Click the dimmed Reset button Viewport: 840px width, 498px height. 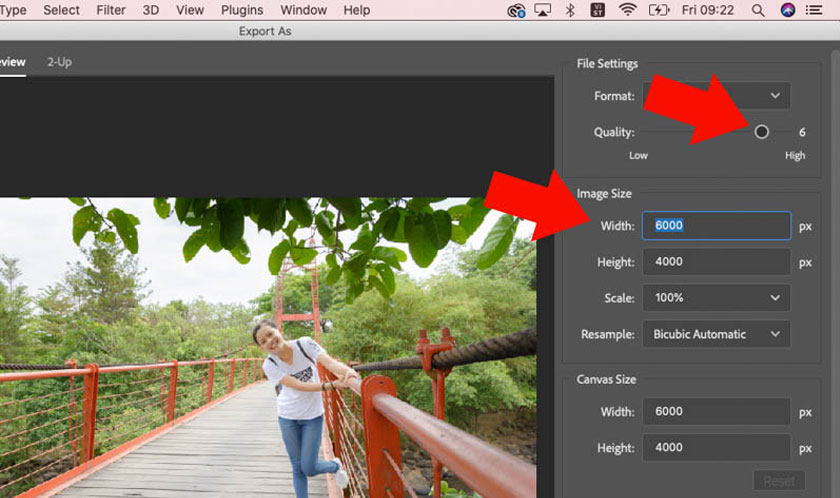click(779, 481)
